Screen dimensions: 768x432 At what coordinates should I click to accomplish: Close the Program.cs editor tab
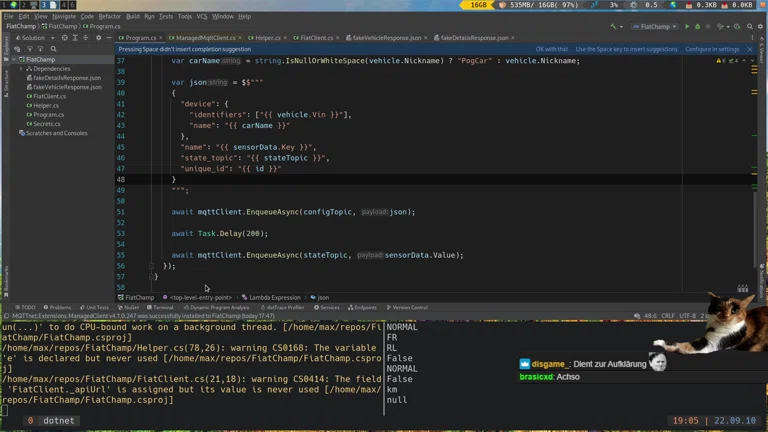pyautogui.click(x=161, y=38)
